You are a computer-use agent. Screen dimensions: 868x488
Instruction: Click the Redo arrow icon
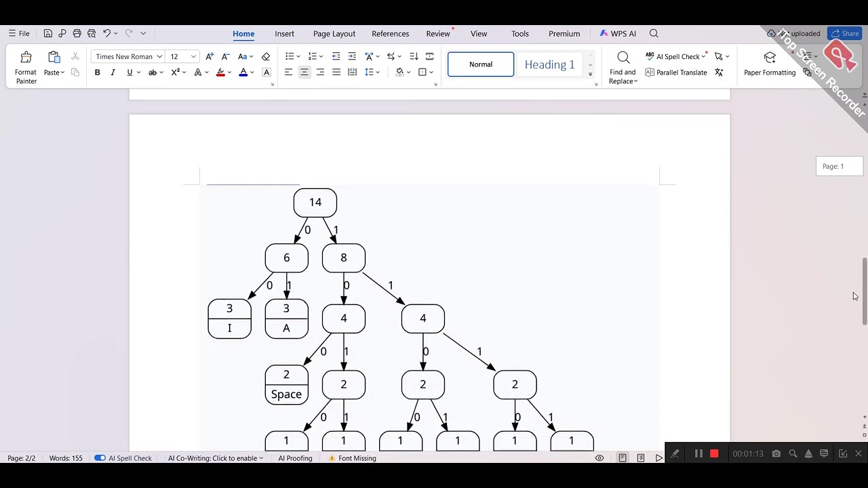point(128,33)
